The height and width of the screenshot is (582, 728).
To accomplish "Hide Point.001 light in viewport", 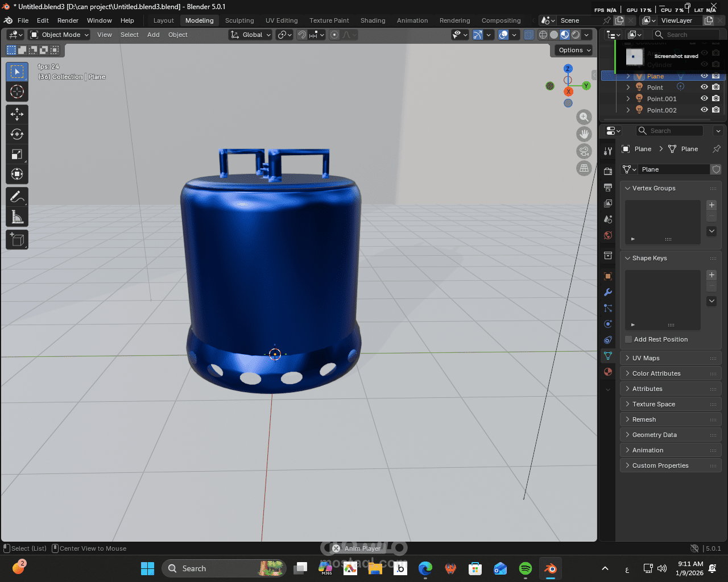I will point(704,98).
